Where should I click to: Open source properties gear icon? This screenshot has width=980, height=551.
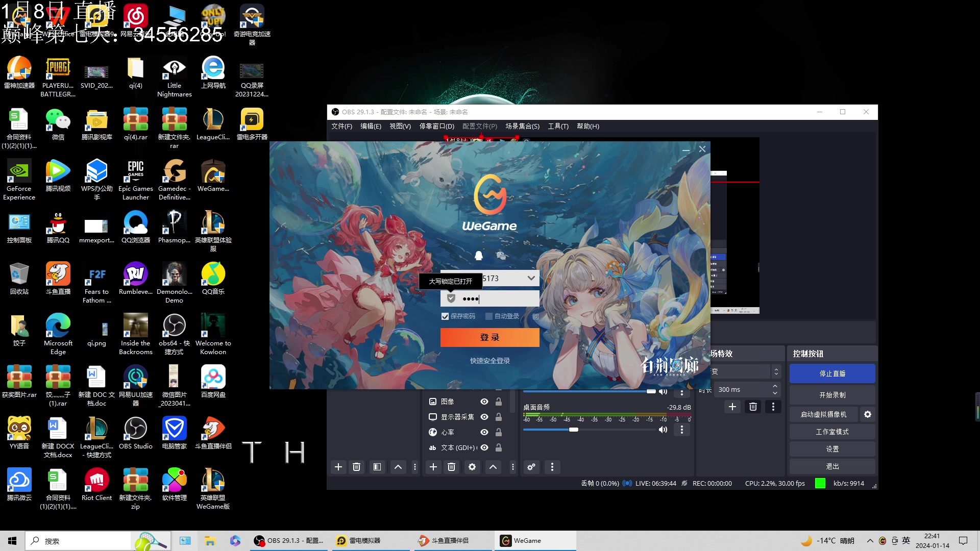tap(472, 467)
